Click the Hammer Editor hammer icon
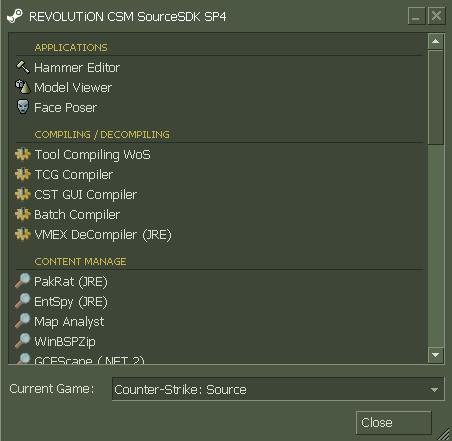This screenshot has height=441, width=452. tap(23, 67)
